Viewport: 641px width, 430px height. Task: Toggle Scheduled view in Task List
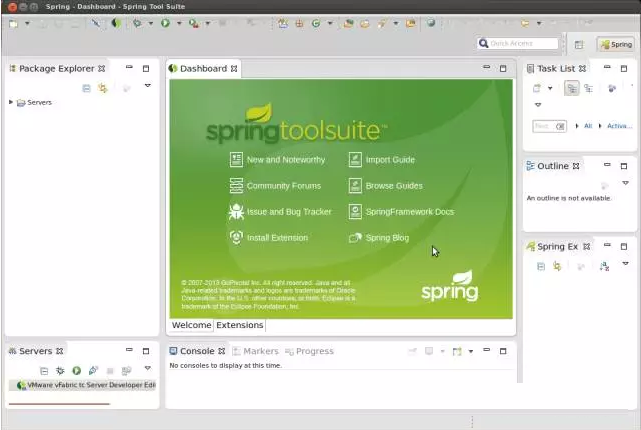pyautogui.click(x=588, y=88)
